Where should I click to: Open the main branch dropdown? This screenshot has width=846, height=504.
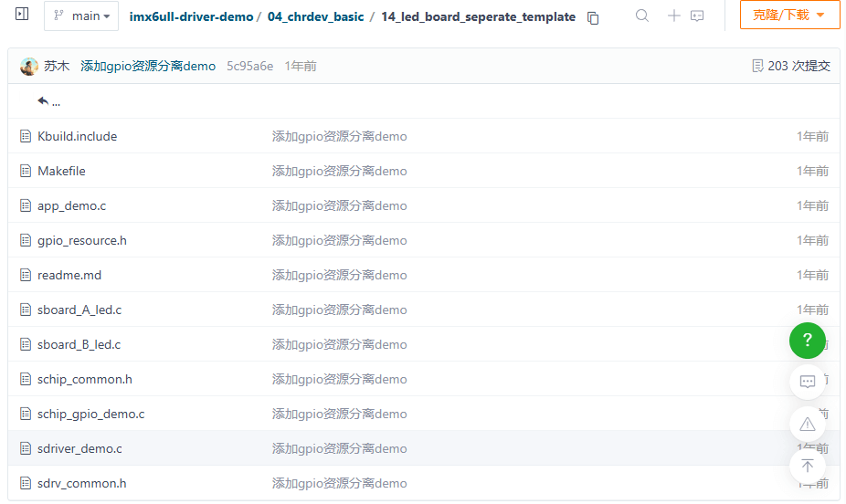click(81, 16)
